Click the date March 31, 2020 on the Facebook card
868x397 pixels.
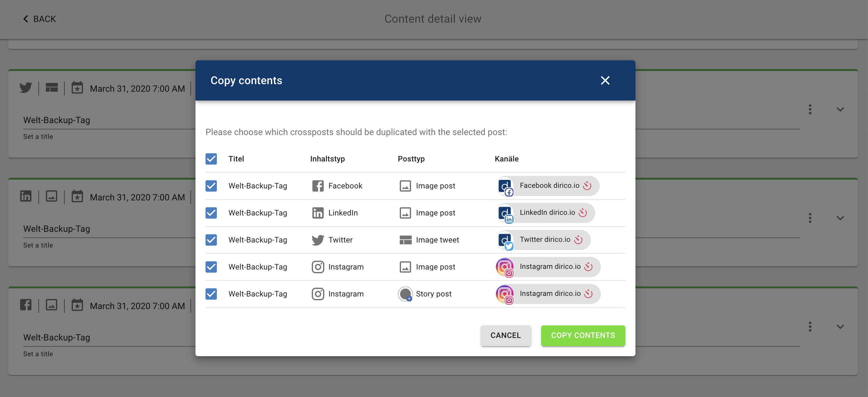pyautogui.click(x=137, y=306)
